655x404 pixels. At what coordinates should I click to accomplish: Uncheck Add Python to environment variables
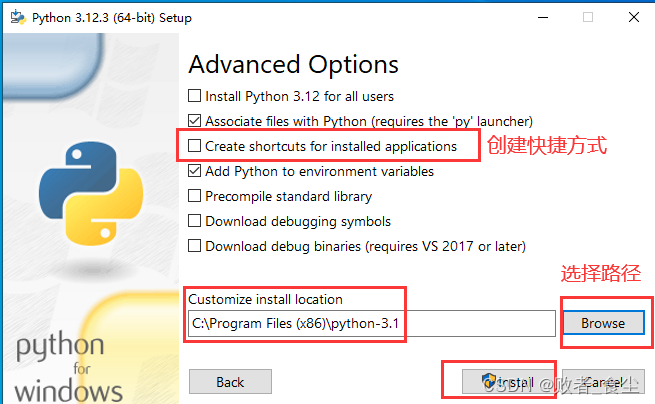coord(194,171)
